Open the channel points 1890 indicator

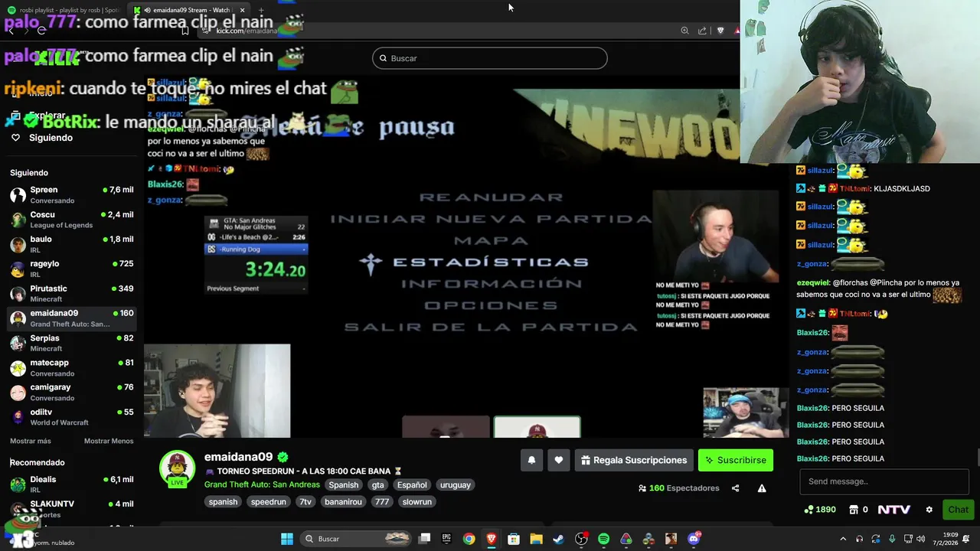pyautogui.click(x=820, y=510)
